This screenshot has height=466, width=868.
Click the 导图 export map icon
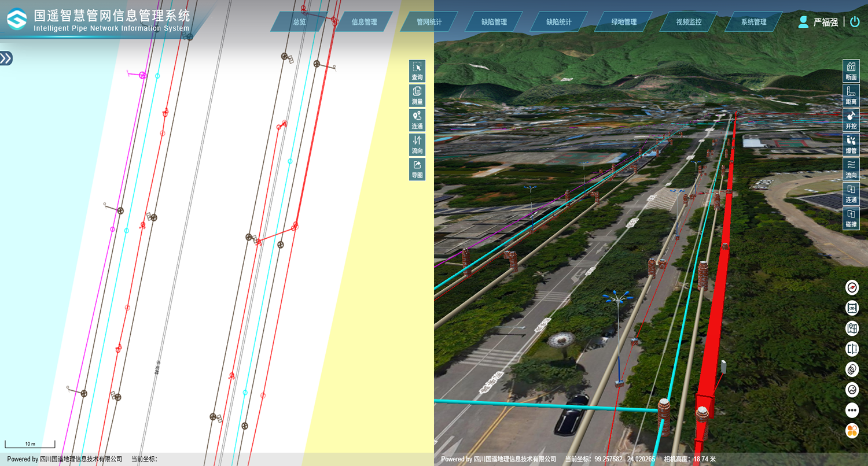(417, 169)
